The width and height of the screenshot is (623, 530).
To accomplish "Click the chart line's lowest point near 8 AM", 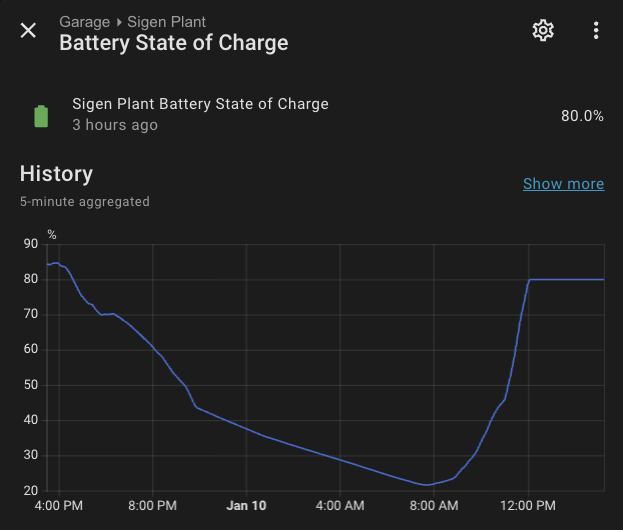I will pyautogui.click(x=427, y=485).
